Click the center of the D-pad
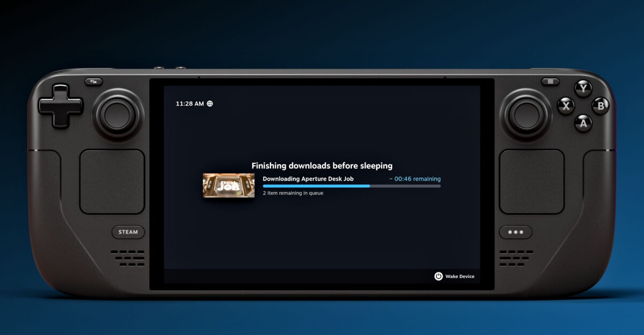 [x=61, y=106]
